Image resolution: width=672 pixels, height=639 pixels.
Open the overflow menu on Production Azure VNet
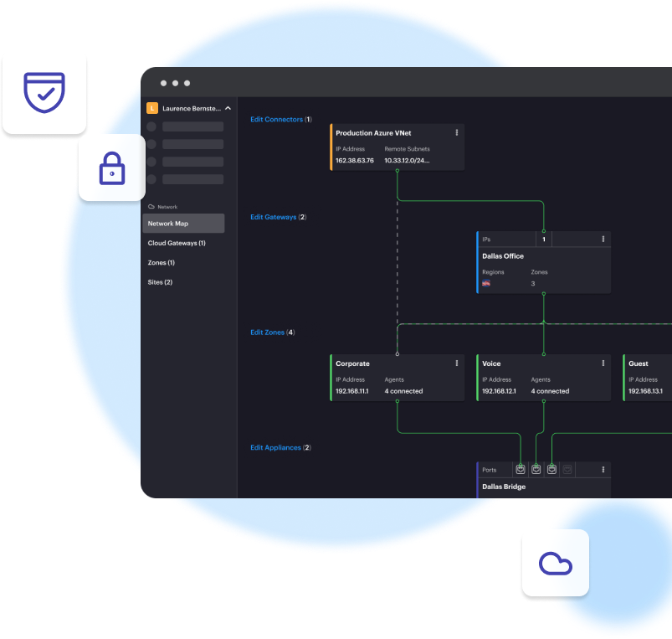coord(456,132)
